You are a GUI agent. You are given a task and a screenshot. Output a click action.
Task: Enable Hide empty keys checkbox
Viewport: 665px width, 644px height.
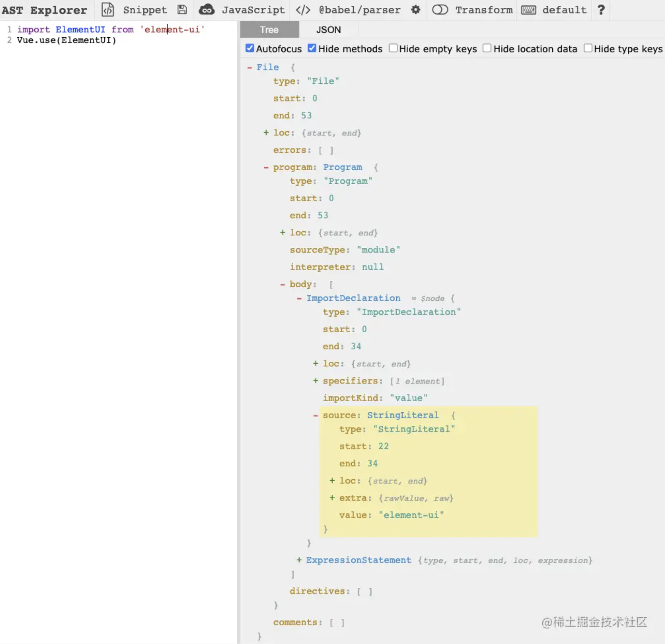coord(393,48)
